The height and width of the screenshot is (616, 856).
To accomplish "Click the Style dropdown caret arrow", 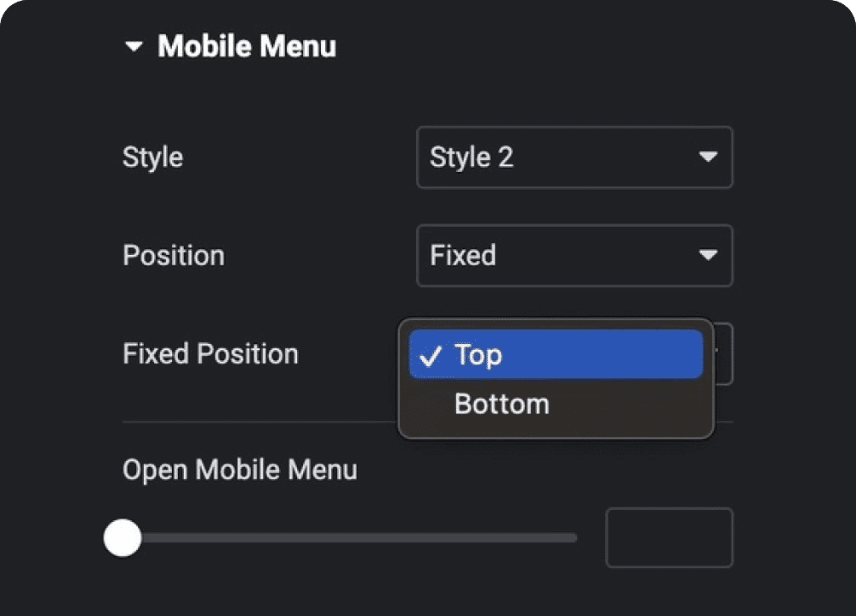I will coord(707,157).
